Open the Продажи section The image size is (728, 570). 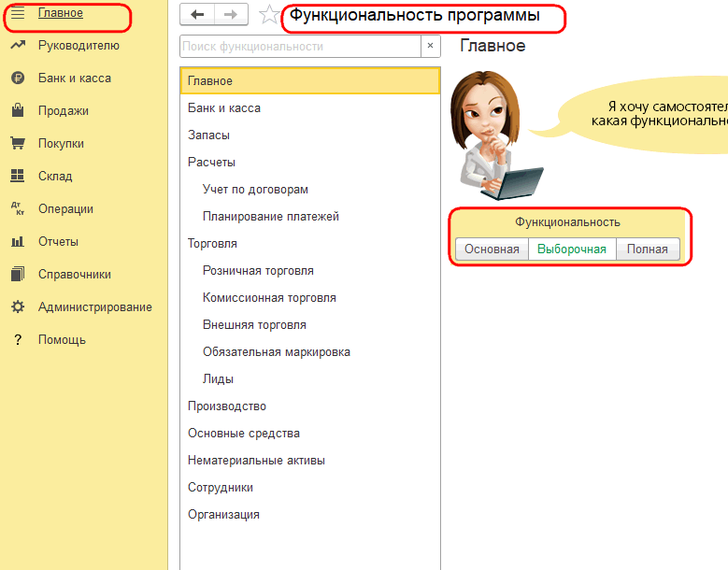[64, 111]
